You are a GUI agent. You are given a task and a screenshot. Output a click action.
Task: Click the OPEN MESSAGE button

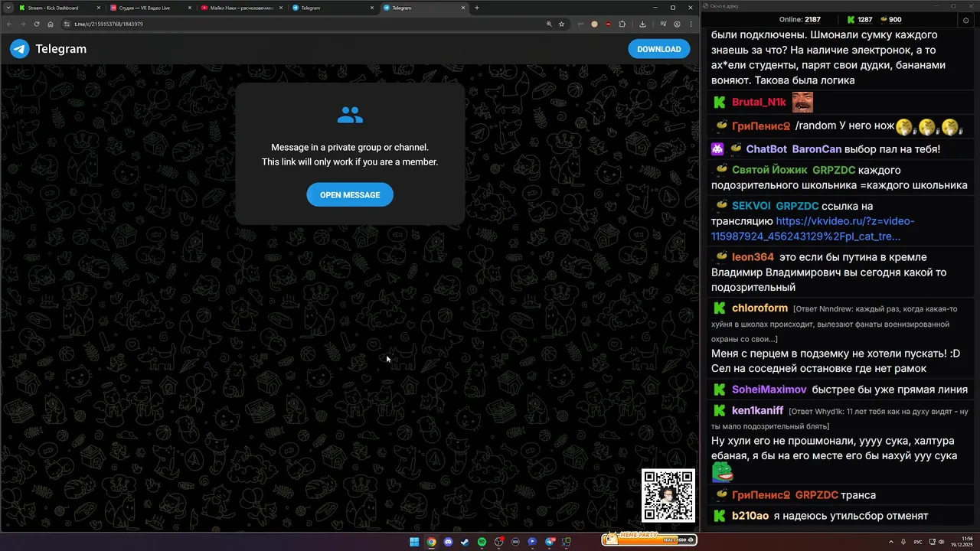tap(350, 195)
